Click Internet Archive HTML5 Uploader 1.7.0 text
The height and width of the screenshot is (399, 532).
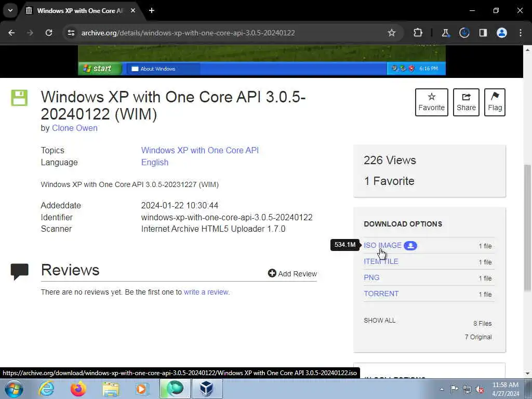pyautogui.click(x=213, y=229)
